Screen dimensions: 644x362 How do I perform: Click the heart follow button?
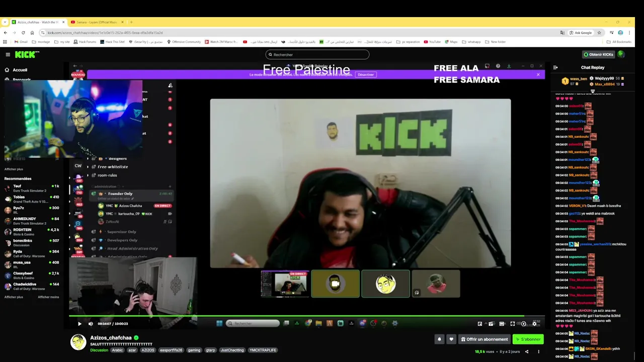[x=451, y=339]
